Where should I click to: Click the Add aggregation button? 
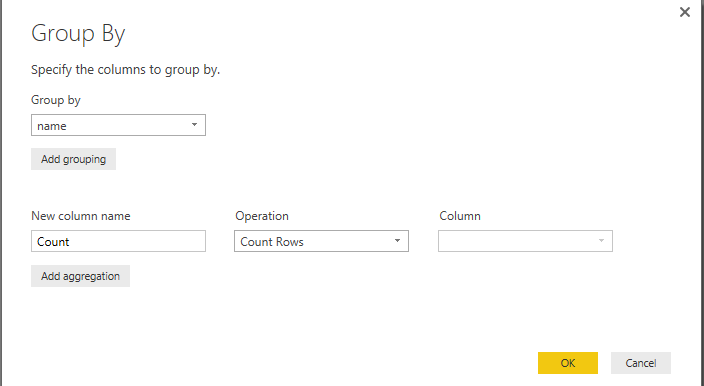pyautogui.click(x=80, y=276)
